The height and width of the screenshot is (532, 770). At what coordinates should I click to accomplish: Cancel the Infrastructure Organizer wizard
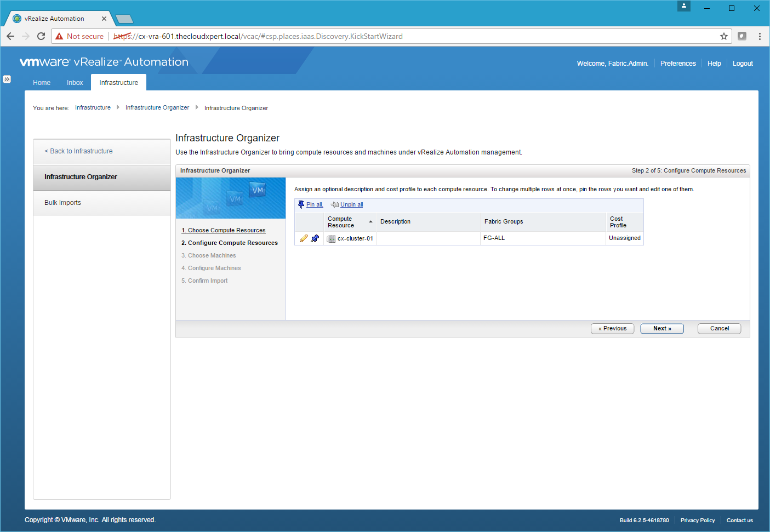click(719, 329)
